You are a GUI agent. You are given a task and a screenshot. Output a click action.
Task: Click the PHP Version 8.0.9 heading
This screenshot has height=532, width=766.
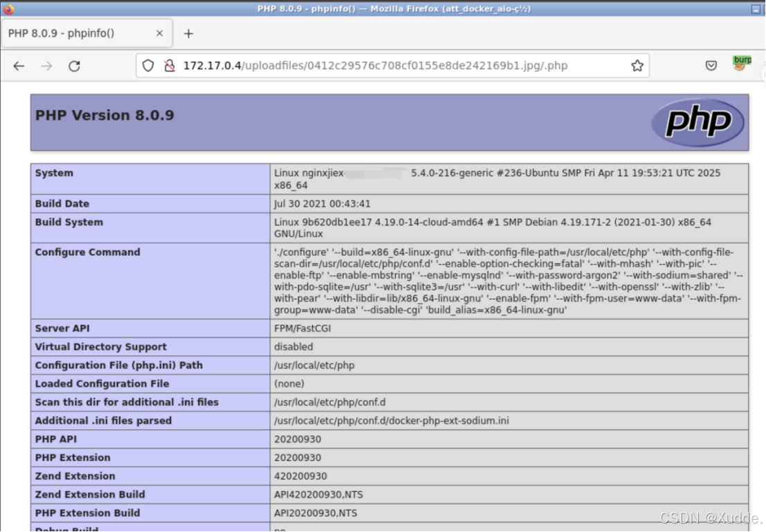pyautogui.click(x=104, y=116)
